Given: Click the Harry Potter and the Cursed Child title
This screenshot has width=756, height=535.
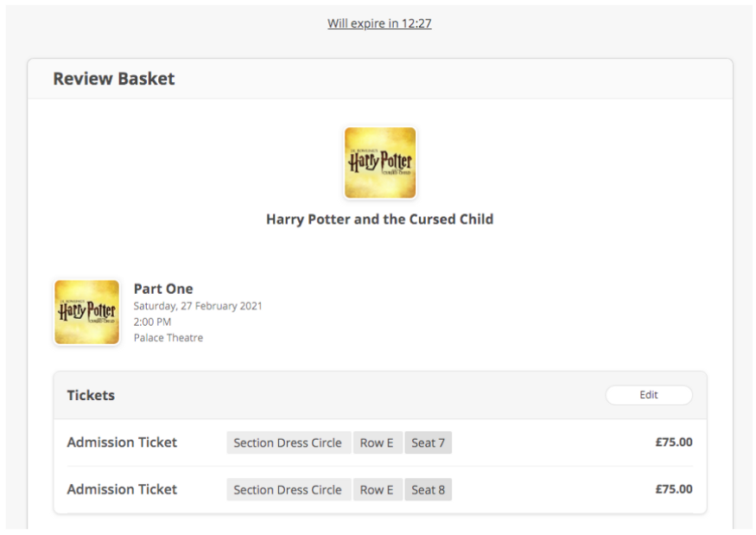Looking at the screenshot, I should 380,219.
